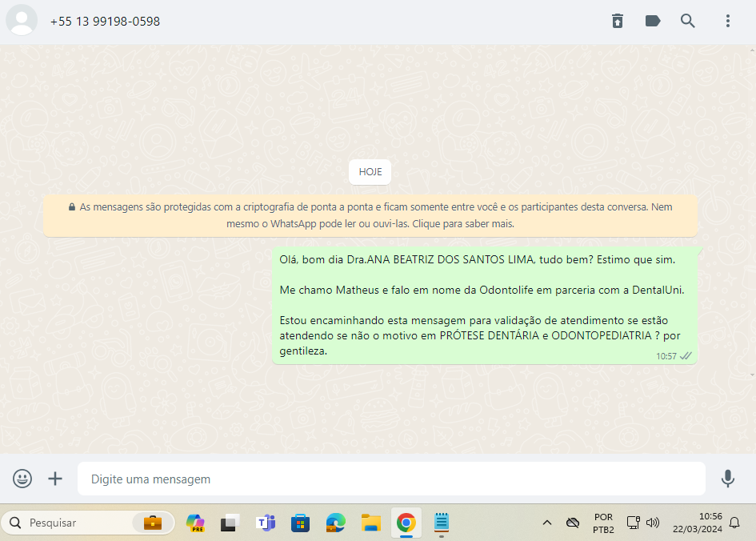
Task: Open Task View from taskbar
Action: click(230, 523)
